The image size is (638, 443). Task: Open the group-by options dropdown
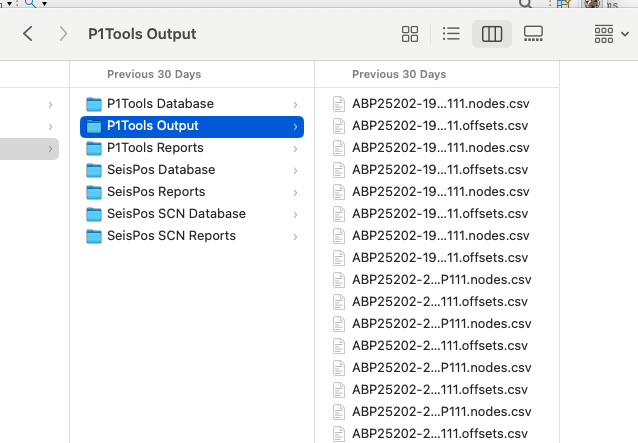[609, 34]
